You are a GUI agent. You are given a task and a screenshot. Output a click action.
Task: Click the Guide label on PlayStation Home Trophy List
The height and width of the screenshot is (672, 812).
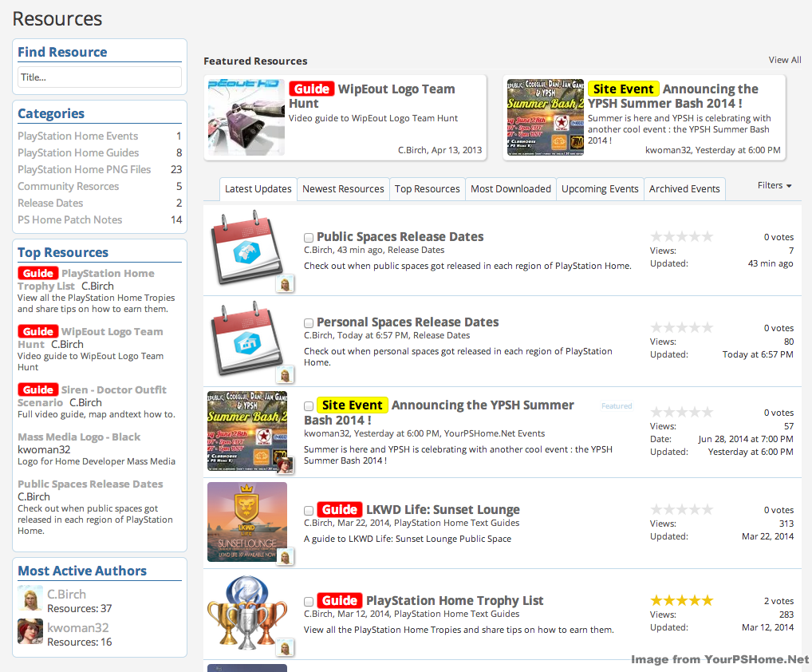click(x=339, y=600)
